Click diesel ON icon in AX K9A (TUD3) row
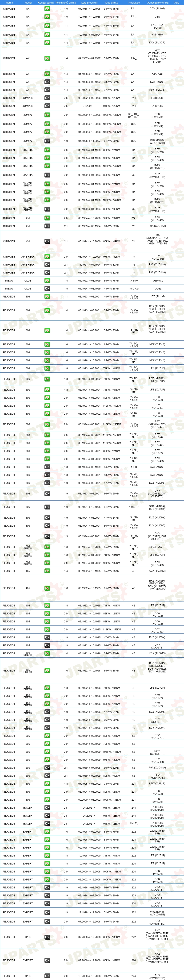Image resolution: width=184 pixels, height=980 pixels. (47, 82)
